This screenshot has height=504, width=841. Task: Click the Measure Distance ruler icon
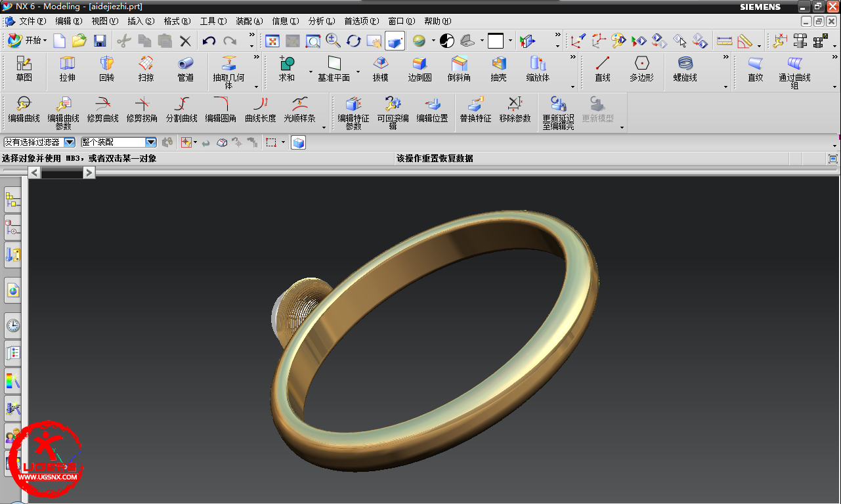tap(724, 41)
